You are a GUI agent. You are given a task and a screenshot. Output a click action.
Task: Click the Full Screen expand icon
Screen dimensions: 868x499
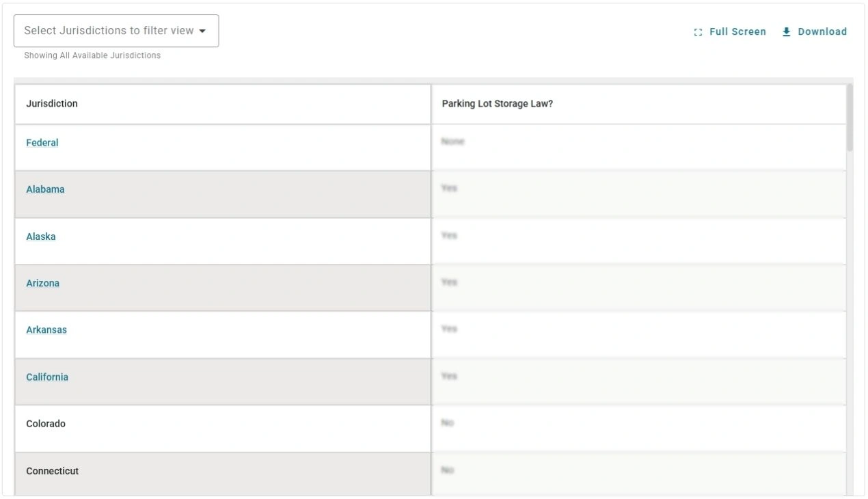tap(698, 31)
